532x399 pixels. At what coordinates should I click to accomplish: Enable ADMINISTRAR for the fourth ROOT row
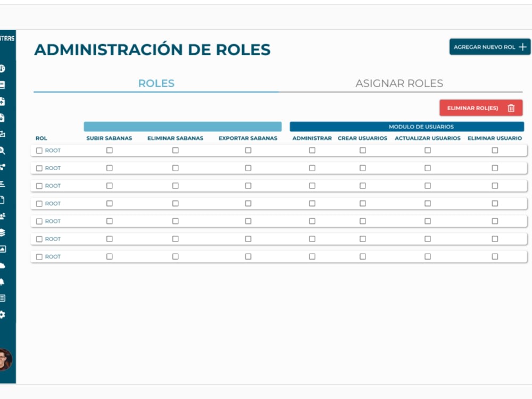pos(312,203)
